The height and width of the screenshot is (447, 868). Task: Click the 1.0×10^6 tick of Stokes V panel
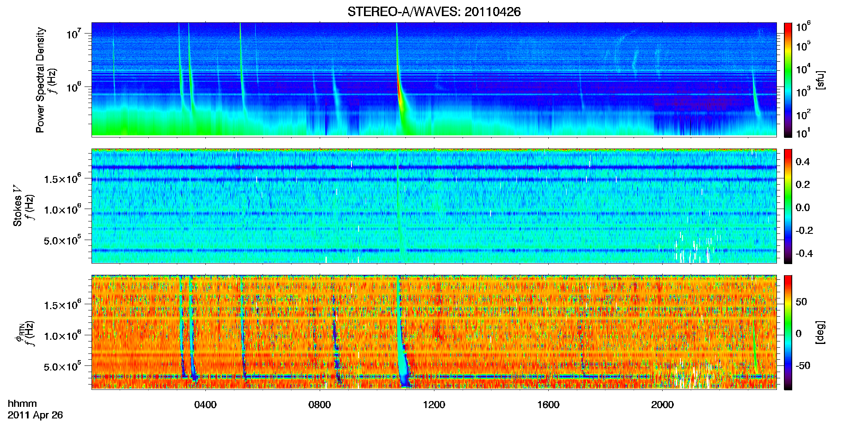click(x=62, y=209)
